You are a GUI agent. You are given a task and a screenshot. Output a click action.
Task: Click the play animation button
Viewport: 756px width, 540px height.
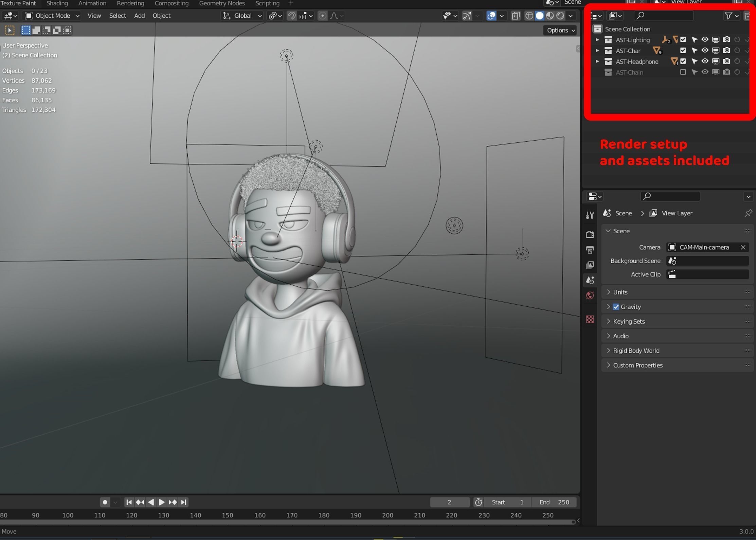coord(162,502)
